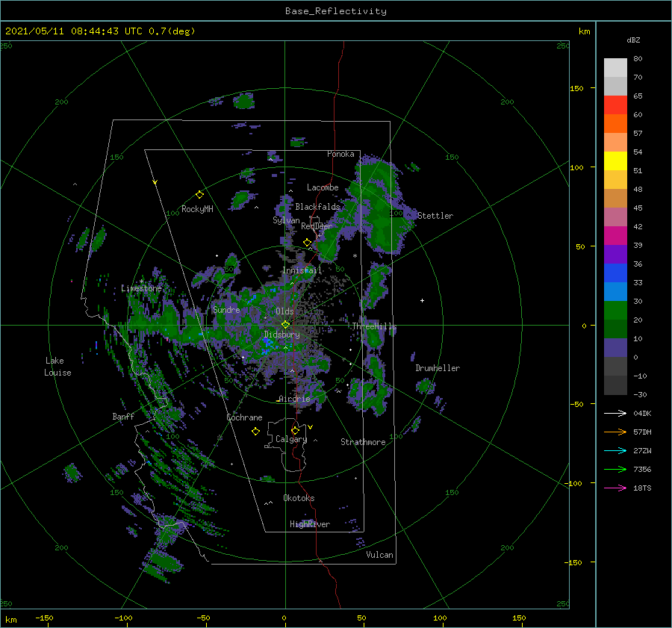Click the Limestone label
The height and width of the screenshot is (628, 672).
click(x=141, y=288)
